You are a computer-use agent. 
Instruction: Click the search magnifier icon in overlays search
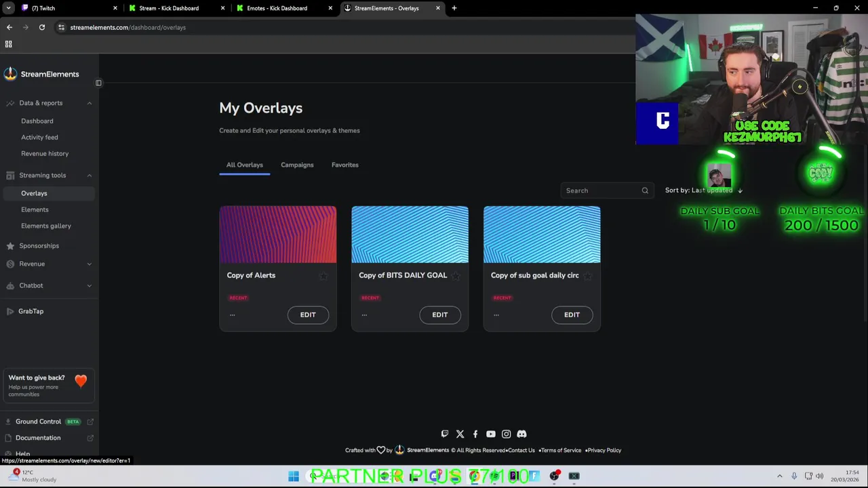click(645, 190)
